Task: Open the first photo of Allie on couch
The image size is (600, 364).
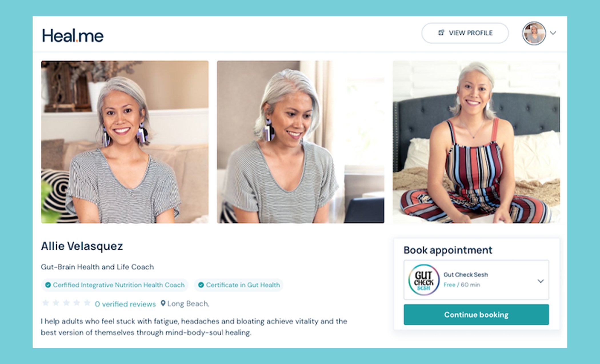Action: coord(125,142)
